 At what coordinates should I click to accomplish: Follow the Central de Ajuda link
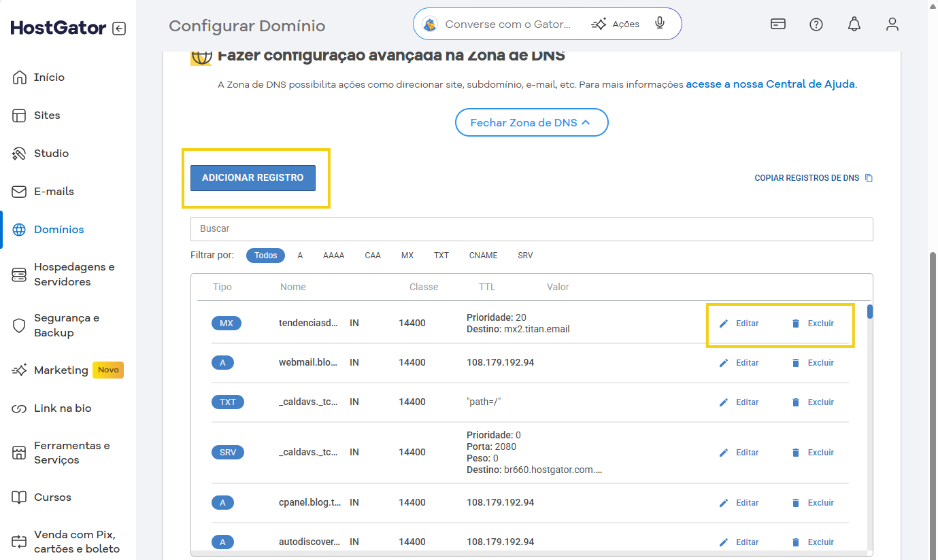[771, 85]
